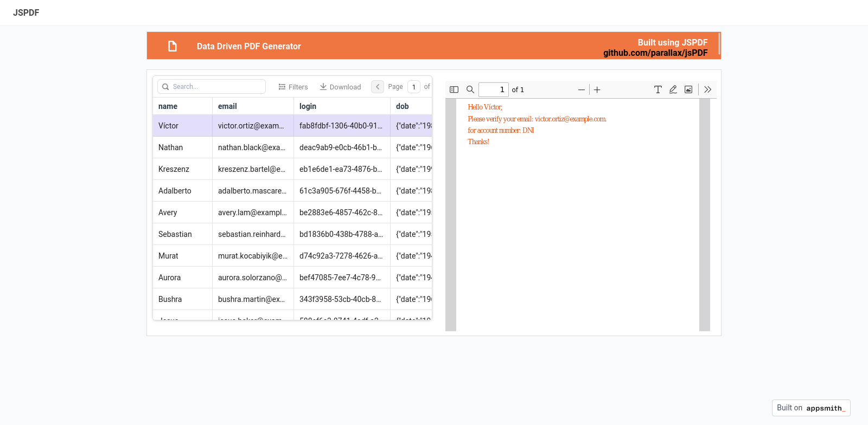Image resolution: width=868 pixels, height=425 pixels.
Task: Open the table Filters option
Action: [293, 87]
